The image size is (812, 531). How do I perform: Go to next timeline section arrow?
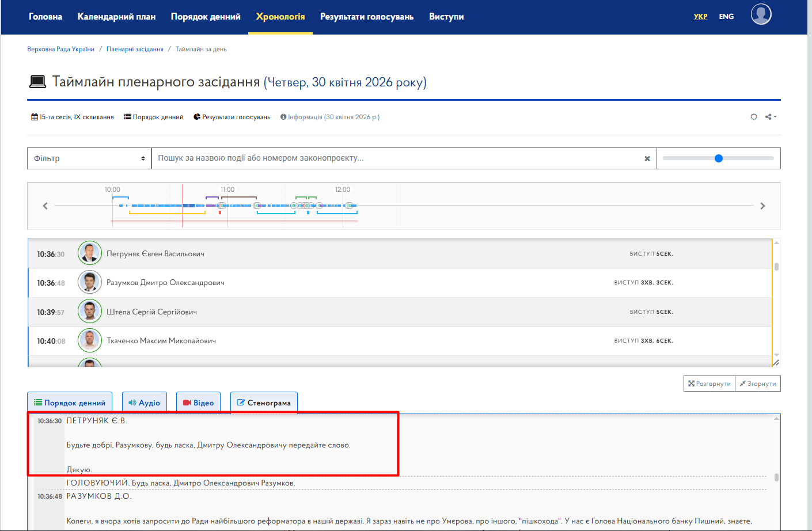click(x=762, y=206)
